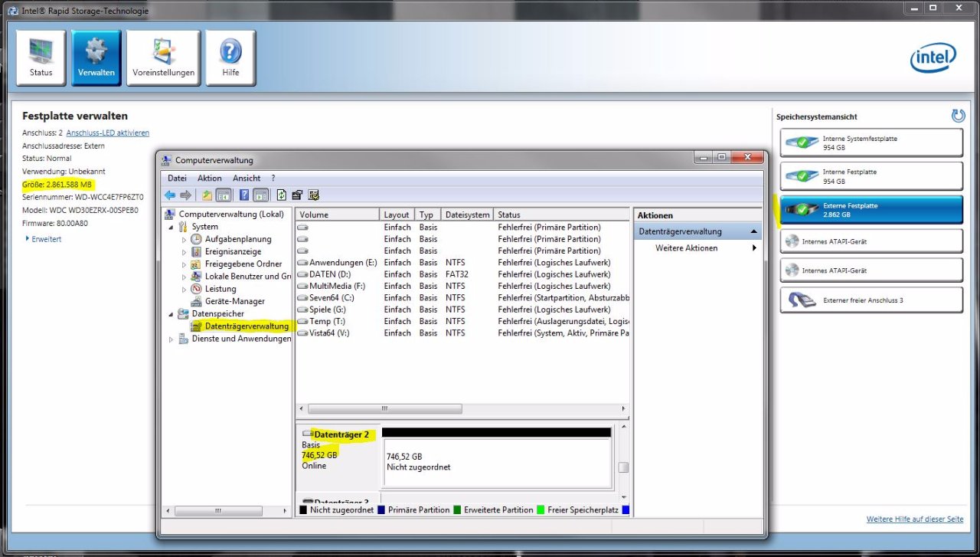The height and width of the screenshot is (557, 980).
Task: Open Voreinstellungen in the Intel toolbar
Action: (x=163, y=57)
